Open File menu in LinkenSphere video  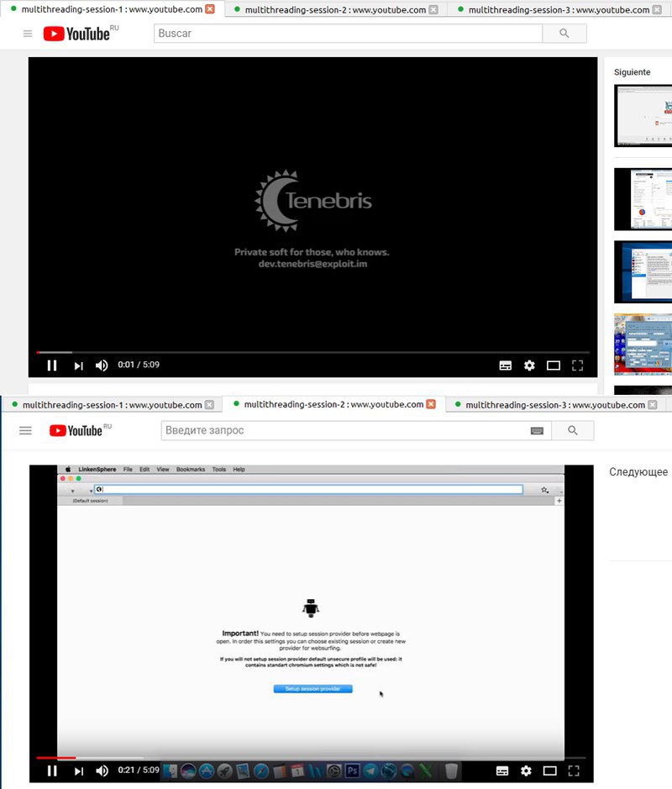click(x=128, y=470)
